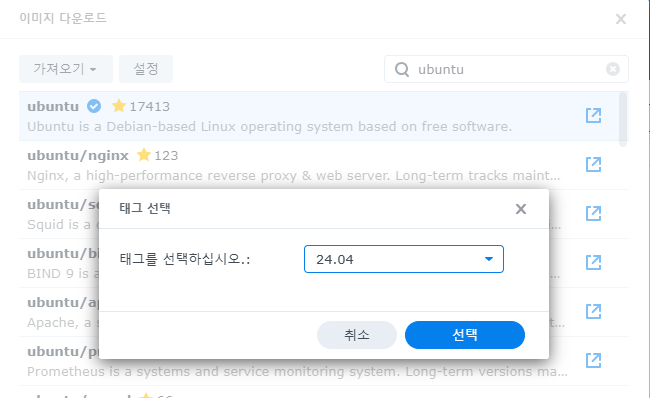Click the 설정 button

[146, 69]
